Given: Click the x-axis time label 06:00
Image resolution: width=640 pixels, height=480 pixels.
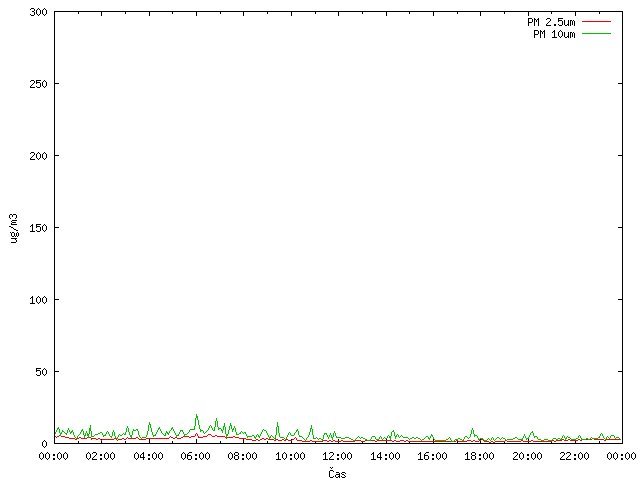Looking at the screenshot, I should tap(196, 456).
